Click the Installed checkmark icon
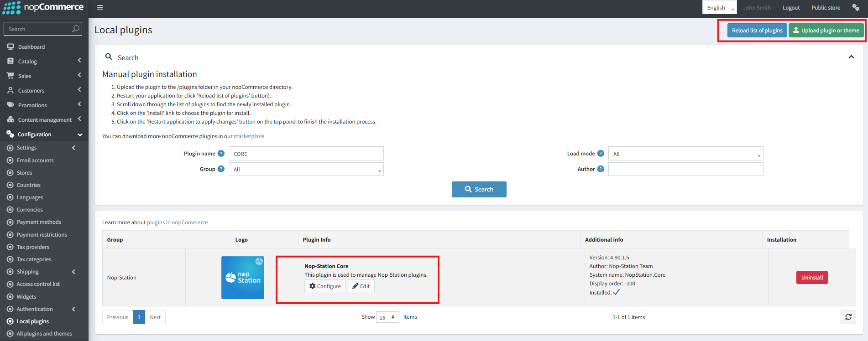The width and height of the screenshot is (868, 341). (617, 292)
